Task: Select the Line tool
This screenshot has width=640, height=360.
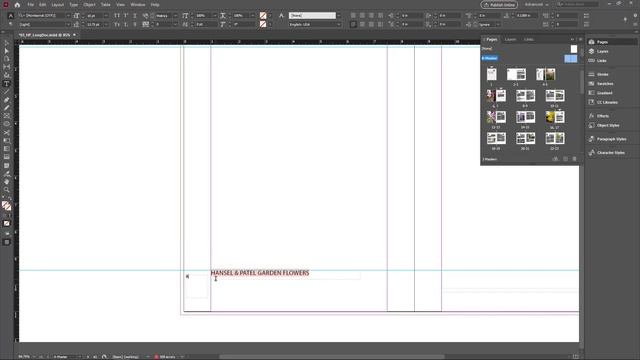Action: (x=7, y=92)
